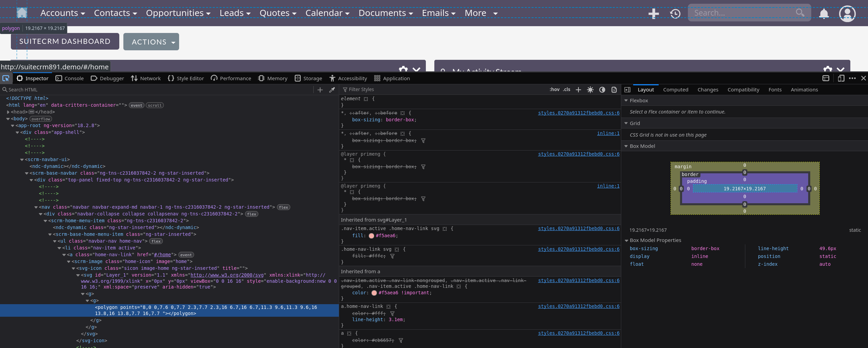This screenshot has height=348, width=868.
Task: Open the ACTIONS dropdown
Action: 151,42
